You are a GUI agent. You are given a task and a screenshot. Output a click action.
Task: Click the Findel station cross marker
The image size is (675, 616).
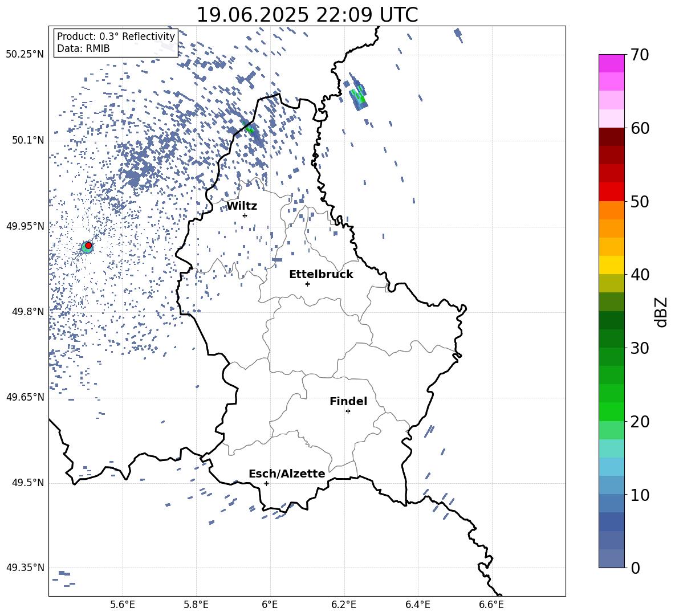pyautogui.click(x=348, y=411)
